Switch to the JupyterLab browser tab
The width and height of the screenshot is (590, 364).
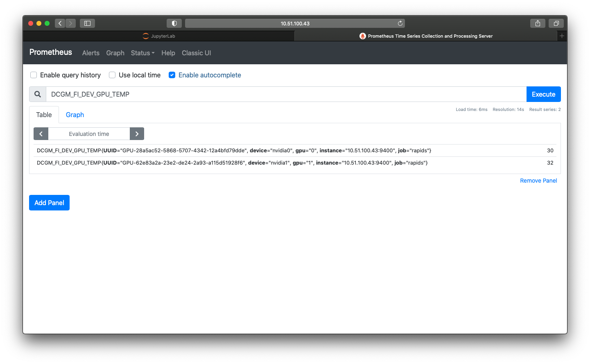(x=159, y=36)
